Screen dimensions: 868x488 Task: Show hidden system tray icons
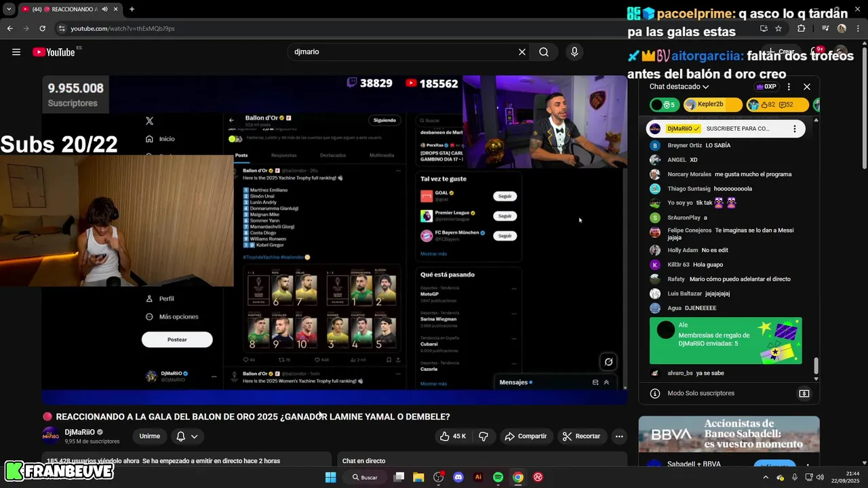pos(766,477)
